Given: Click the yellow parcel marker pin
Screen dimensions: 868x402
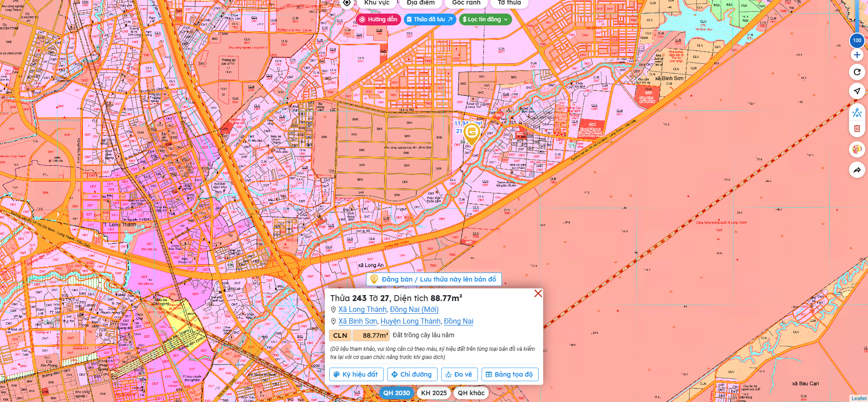Looking at the screenshot, I should (472, 134).
